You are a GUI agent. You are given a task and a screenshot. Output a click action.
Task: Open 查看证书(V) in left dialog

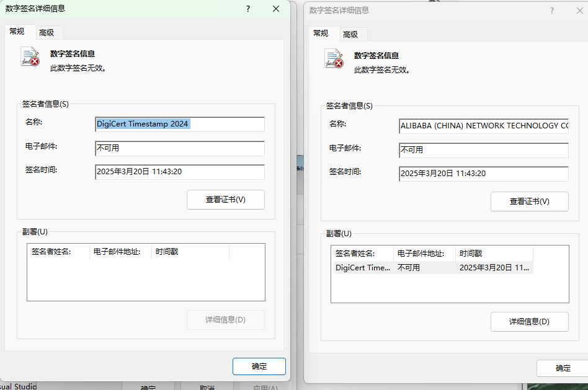[226, 200]
